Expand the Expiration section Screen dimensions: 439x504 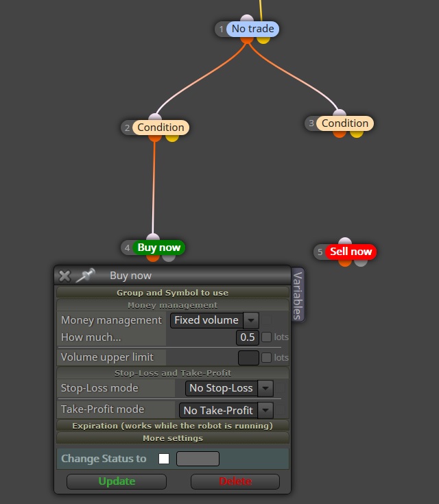(x=173, y=426)
